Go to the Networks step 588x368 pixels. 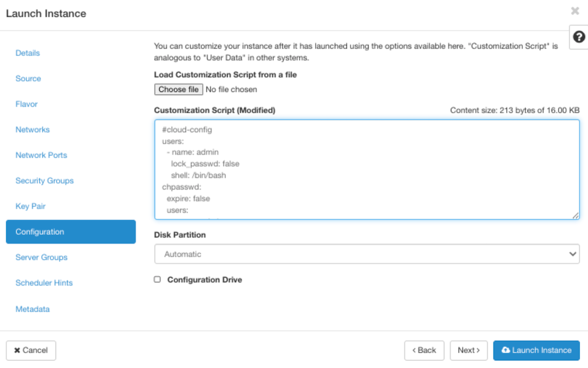32,129
